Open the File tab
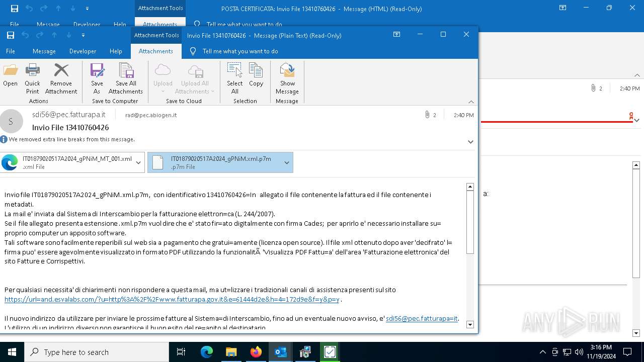Viewport: 644px width, 362px height. point(11,51)
